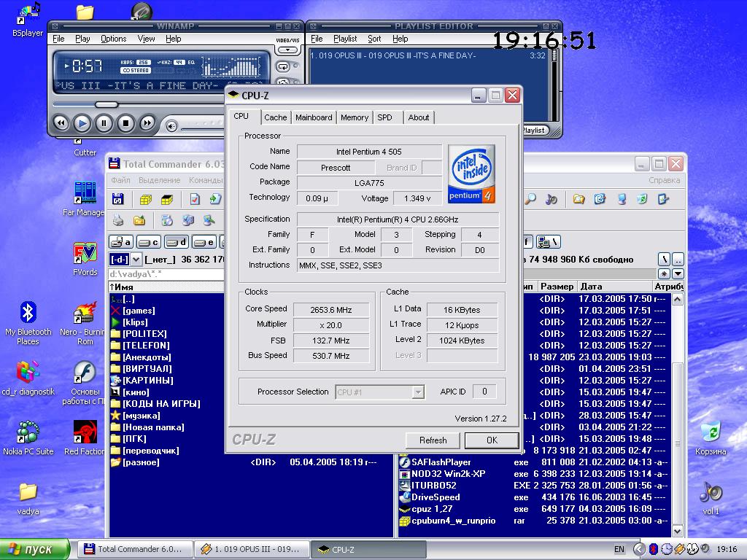This screenshot has height=560, width=747.
Task: Click folder-with-arrow toolbar icon
Action: (139, 220)
